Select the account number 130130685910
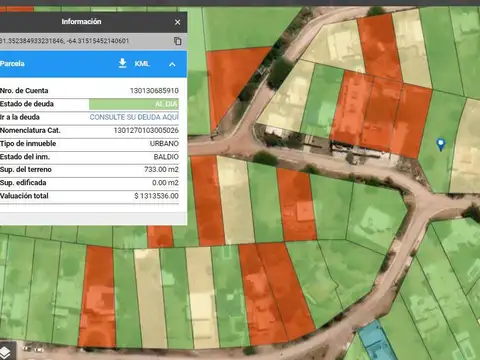The image size is (480, 360). click(154, 91)
